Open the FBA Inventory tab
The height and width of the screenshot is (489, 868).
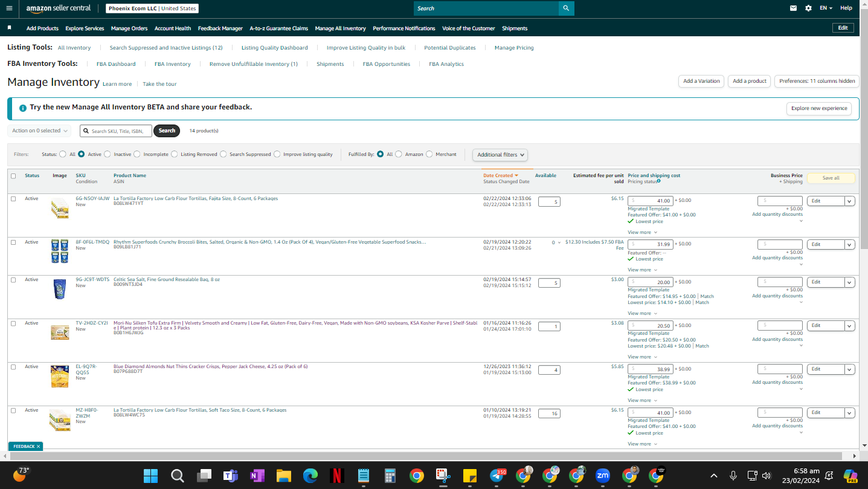pyautogui.click(x=173, y=64)
